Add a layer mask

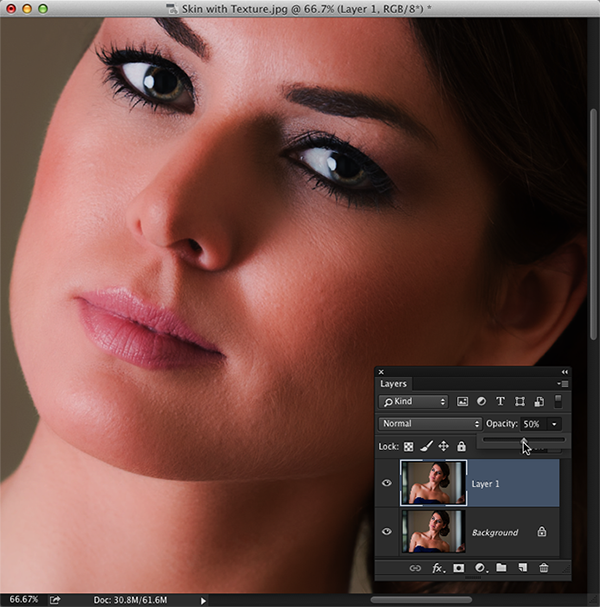459,568
